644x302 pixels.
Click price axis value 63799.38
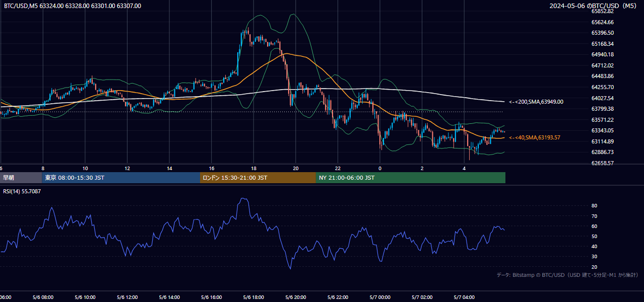(x=602, y=109)
